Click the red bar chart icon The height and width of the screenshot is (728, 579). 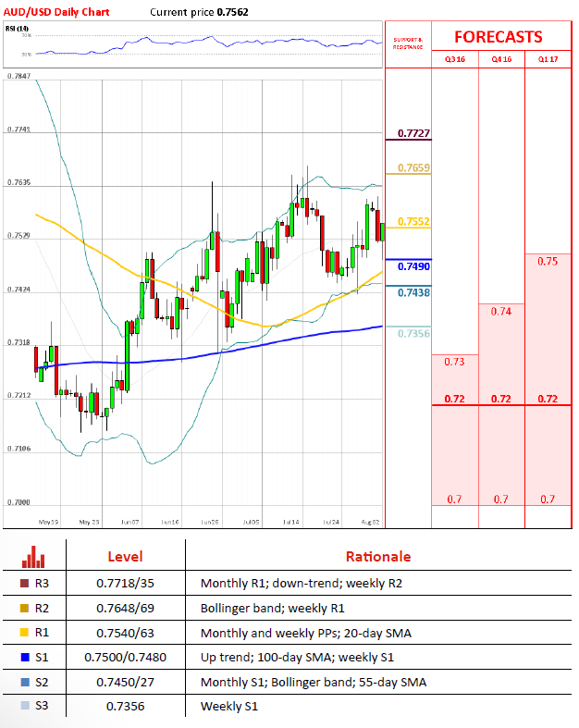33,557
